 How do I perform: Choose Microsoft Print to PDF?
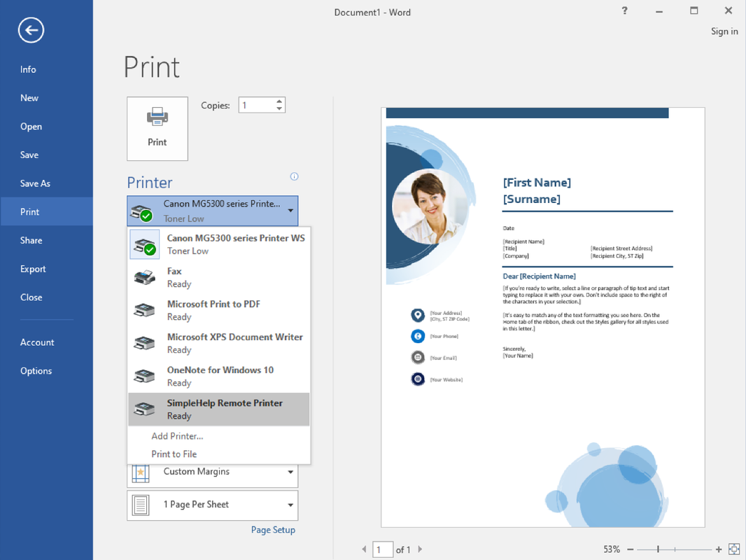[x=219, y=310]
